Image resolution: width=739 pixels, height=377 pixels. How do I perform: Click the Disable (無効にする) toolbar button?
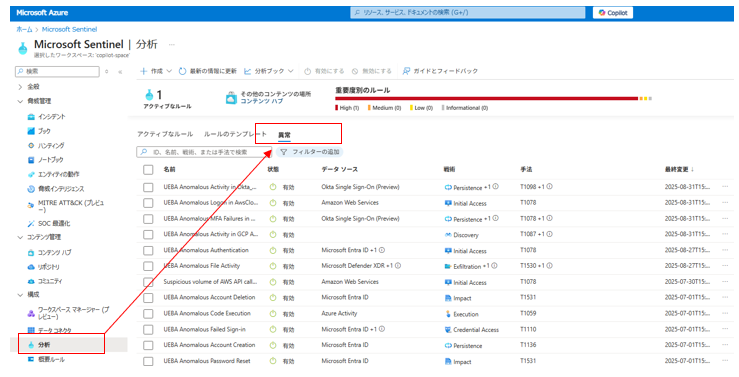[x=371, y=71]
